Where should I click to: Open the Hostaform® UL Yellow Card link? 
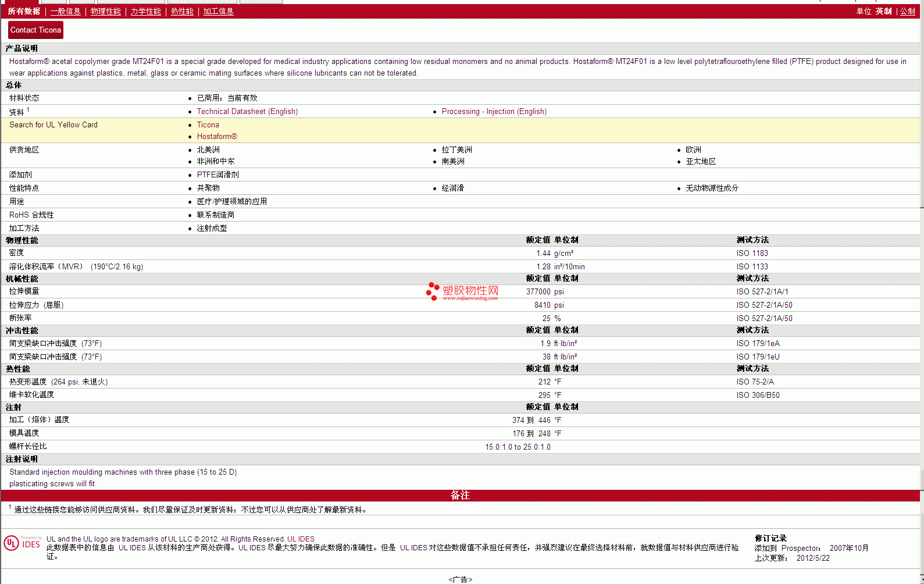tap(217, 137)
